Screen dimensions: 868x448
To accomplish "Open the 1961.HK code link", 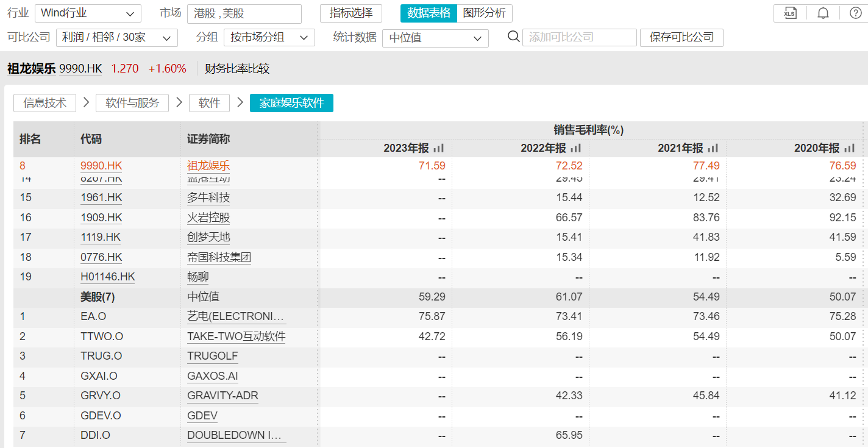I will click(101, 197).
